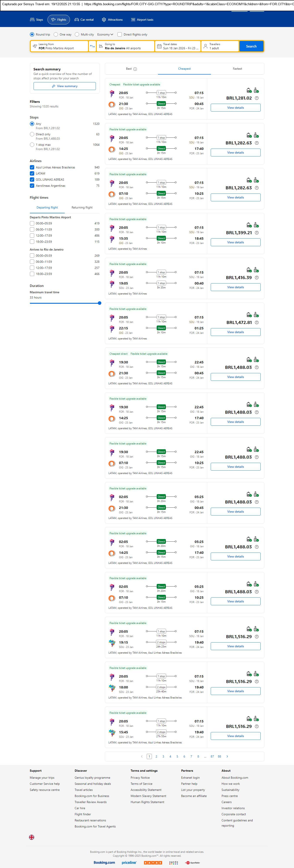Click the blue Search button
Image resolution: width=294 pixels, height=868 pixels.
251,46
